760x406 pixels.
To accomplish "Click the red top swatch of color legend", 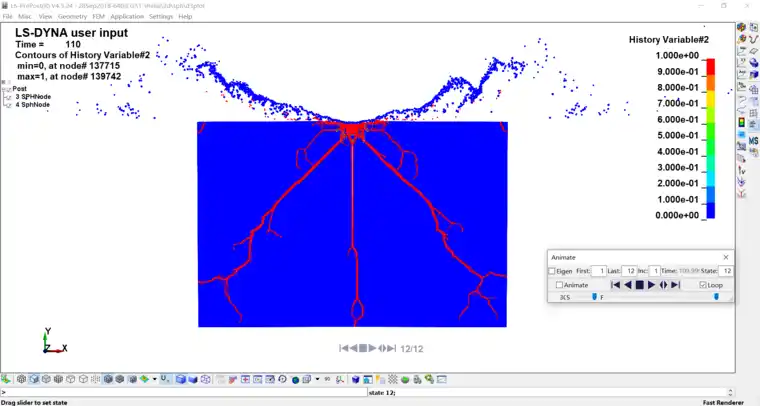I will 711,67.
